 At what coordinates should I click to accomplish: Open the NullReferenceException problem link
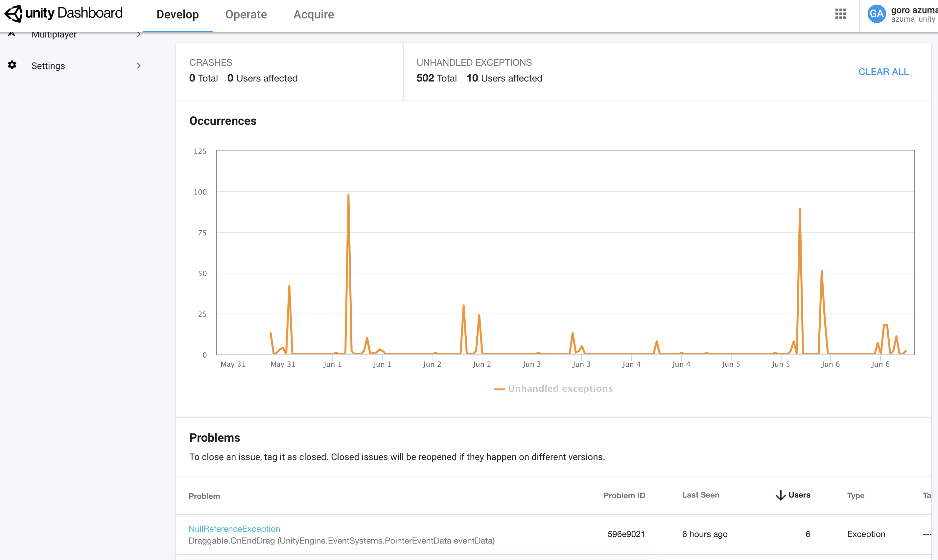[x=234, y=529]
